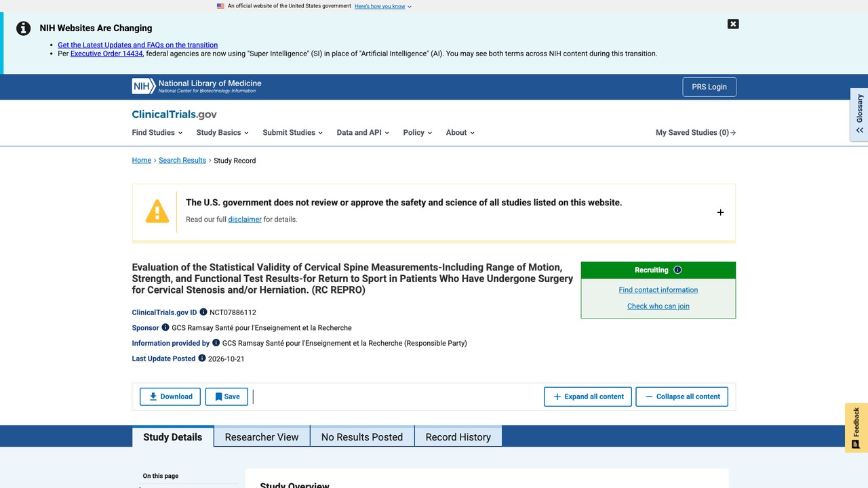This screenshot has width=868, height=488.
Task: Switch to the Study Details tab
Action: point(173,436)
